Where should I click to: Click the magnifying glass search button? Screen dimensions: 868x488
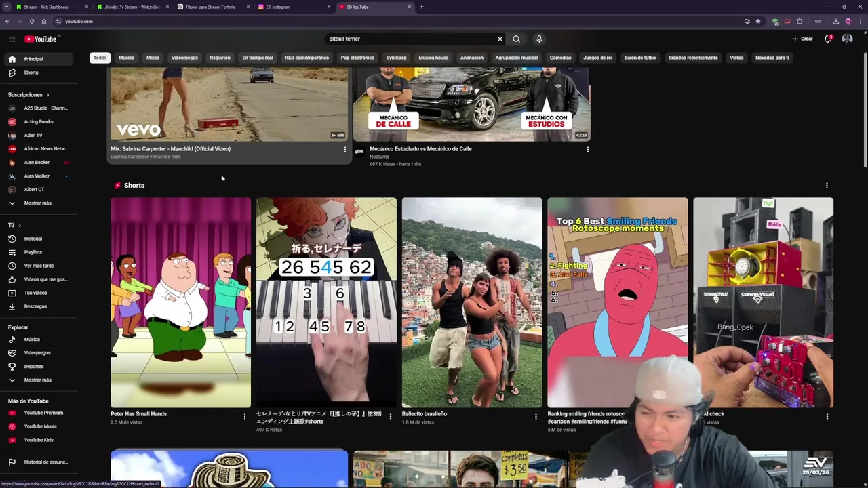tap(516, 39)
